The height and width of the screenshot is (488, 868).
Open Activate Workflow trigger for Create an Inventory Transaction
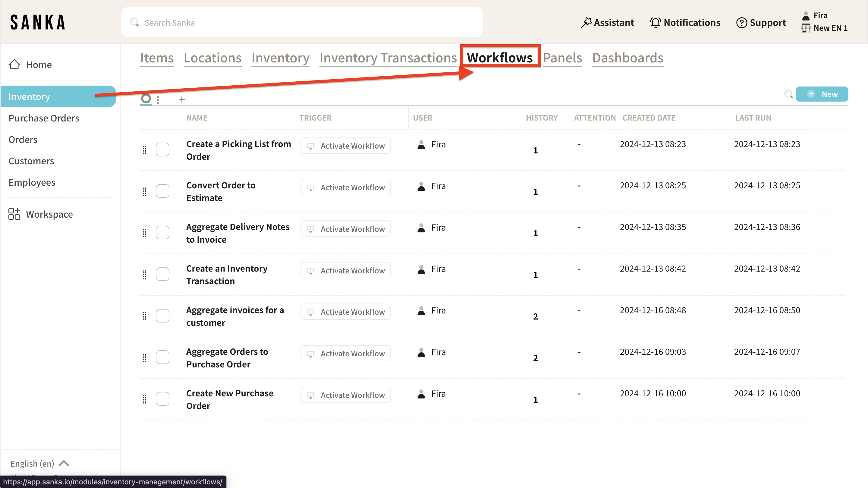345,271
